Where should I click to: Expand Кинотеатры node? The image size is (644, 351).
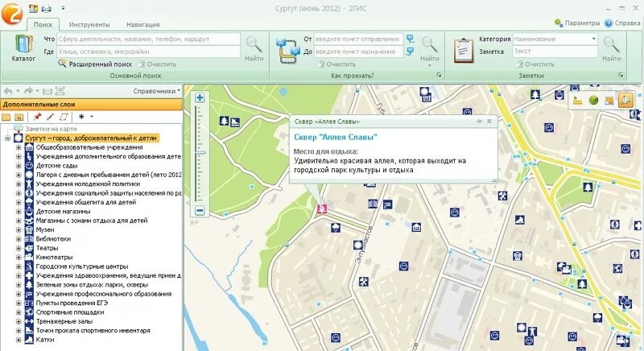pyautogui.click(x=19, y=258)
